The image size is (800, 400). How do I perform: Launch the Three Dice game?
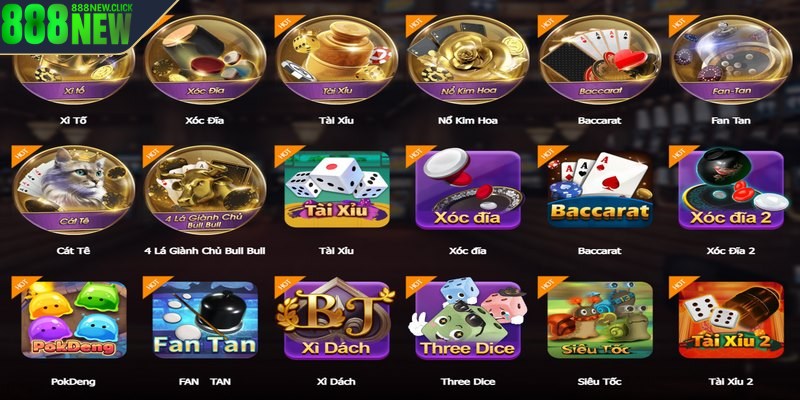pyautogui.click(x=468, y=319)
